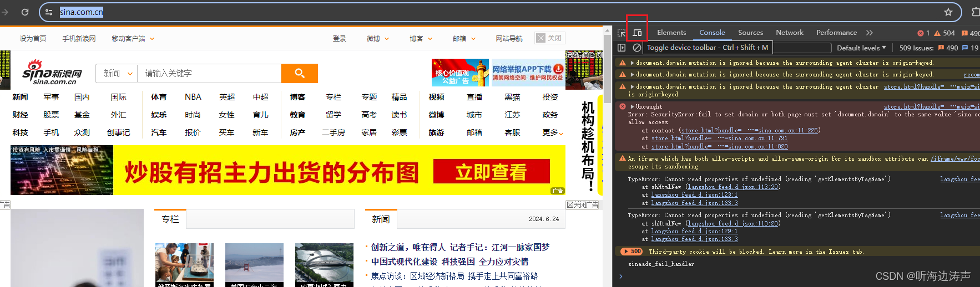Click the 设为首页 link
Viewport: 980px width, 287px height.
pyautogui.click(x=33, y=39)
